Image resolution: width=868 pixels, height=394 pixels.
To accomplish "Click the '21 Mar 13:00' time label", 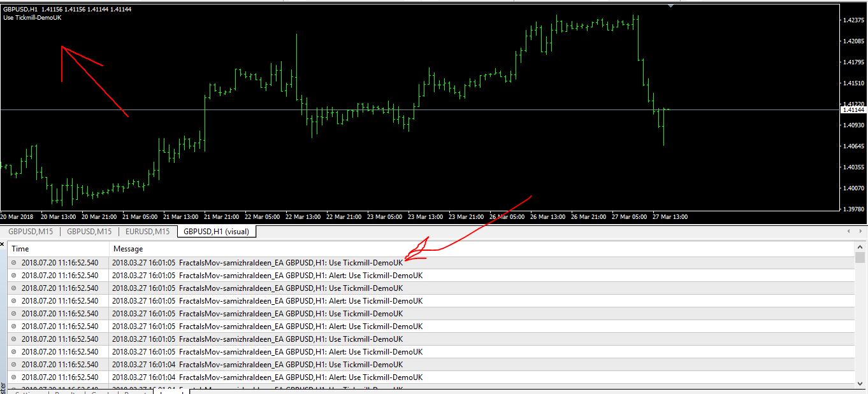I will 182,217.
